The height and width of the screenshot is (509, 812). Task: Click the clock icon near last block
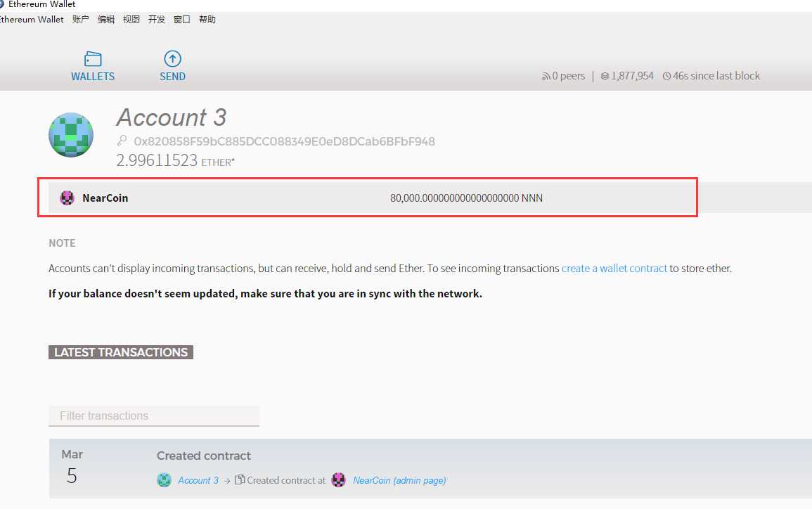tap(667, 76)
